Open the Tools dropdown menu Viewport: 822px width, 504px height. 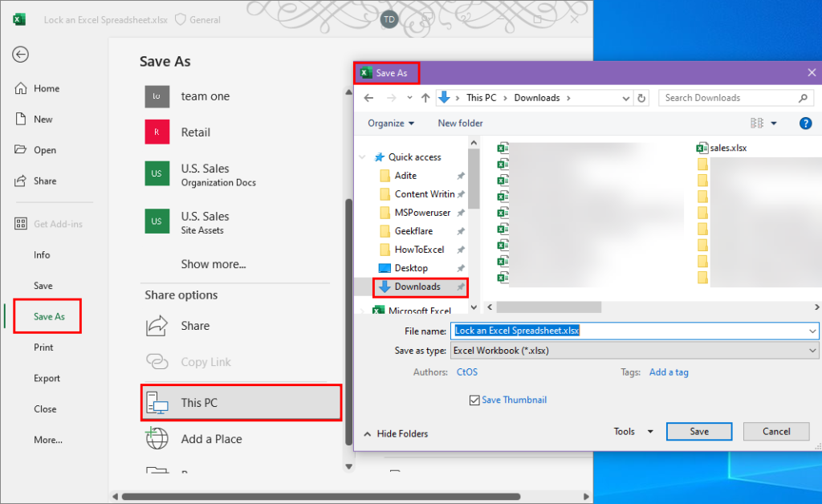click(x=633, y=432)
